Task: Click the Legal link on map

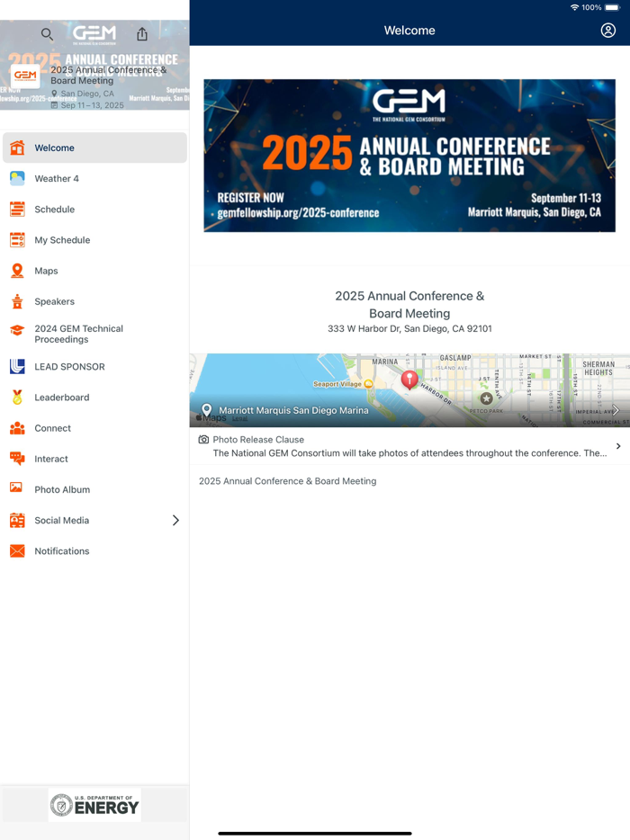Action: (x=239, y=419)
